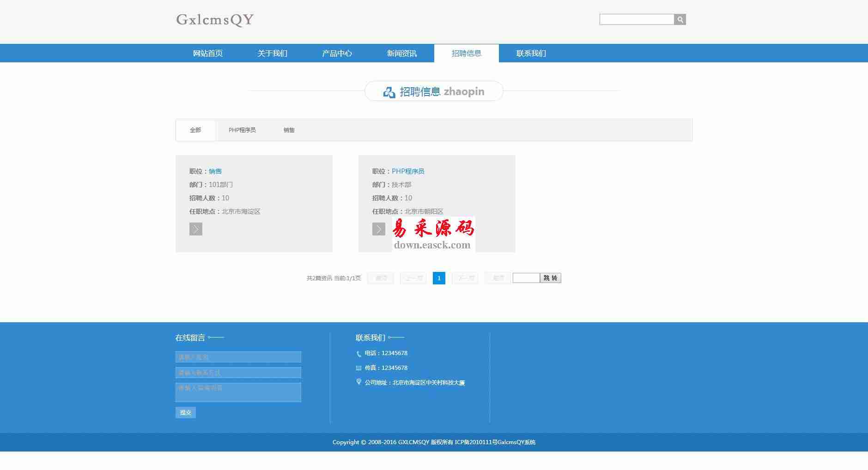Switch to the PHP程序员 filter tab
The width and height of the screenshot is (868, 470).
pyautogui.click(x=242, y=130)
